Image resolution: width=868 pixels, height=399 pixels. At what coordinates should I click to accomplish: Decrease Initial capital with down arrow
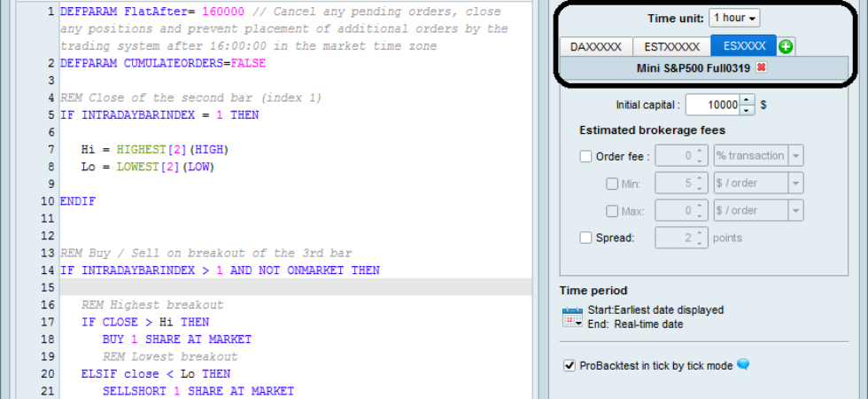(748, 110)
